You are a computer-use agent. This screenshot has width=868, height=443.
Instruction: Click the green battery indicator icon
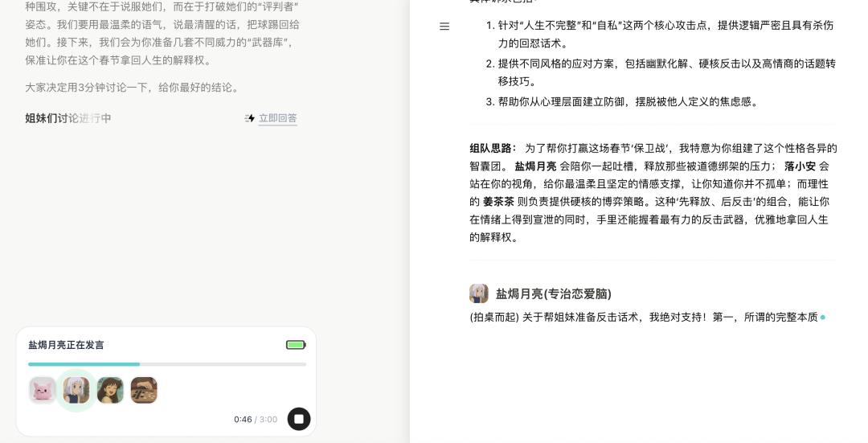(x=296, y=345)
